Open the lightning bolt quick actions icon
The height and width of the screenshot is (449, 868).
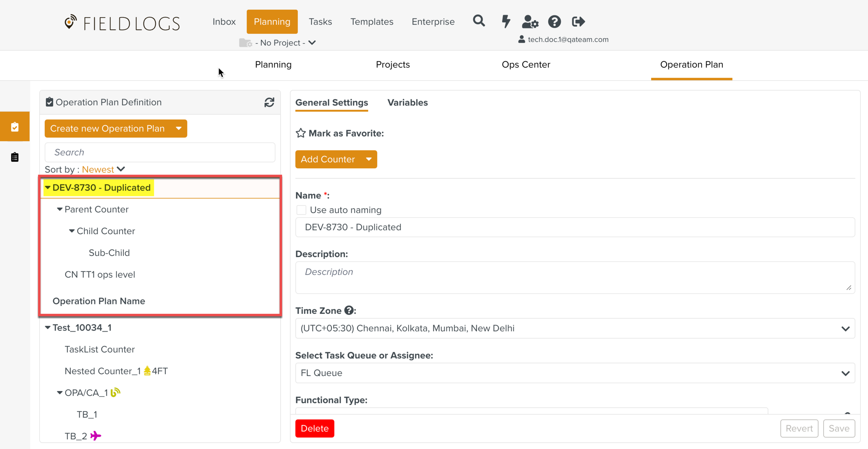[506, 22]
